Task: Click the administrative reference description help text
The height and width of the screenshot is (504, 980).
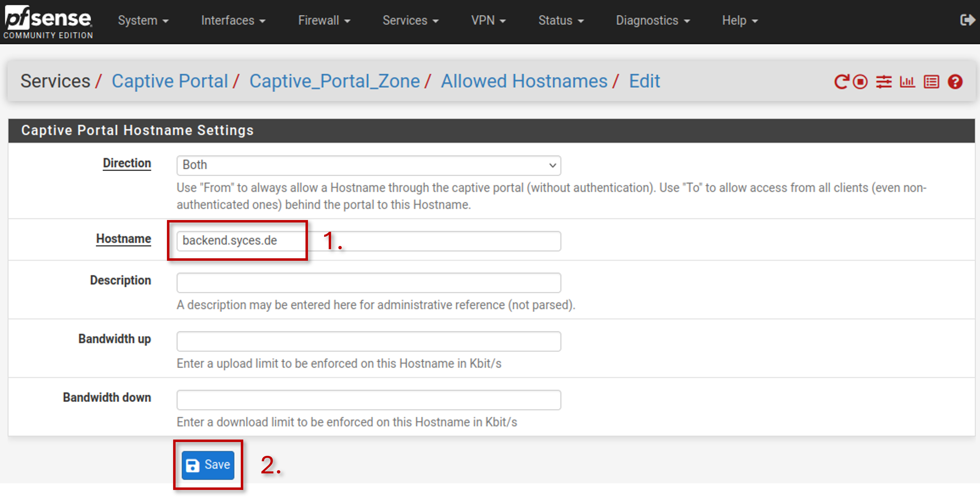Action: (x=375, y=305)
